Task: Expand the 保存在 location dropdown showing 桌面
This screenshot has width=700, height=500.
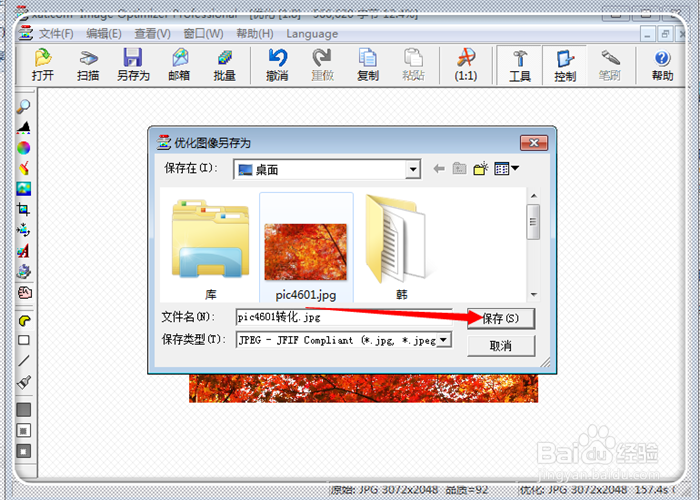Action: click(x=413, y=169)
